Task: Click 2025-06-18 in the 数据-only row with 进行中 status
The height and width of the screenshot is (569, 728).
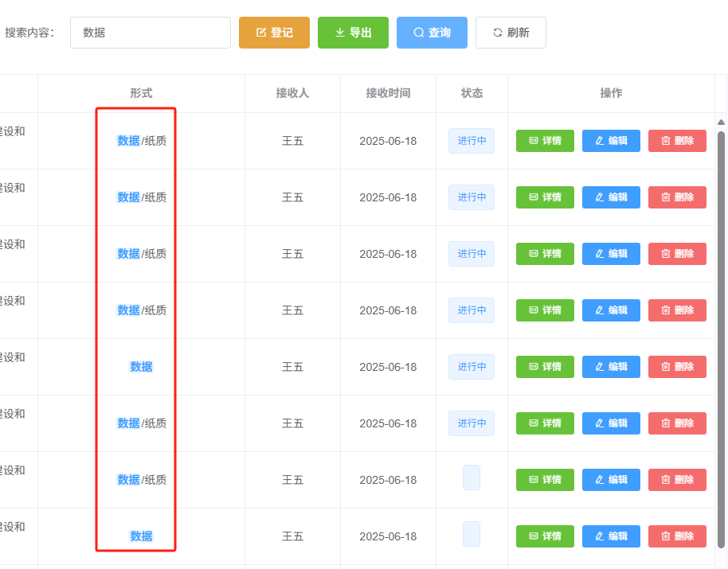Action: (388, 367)
